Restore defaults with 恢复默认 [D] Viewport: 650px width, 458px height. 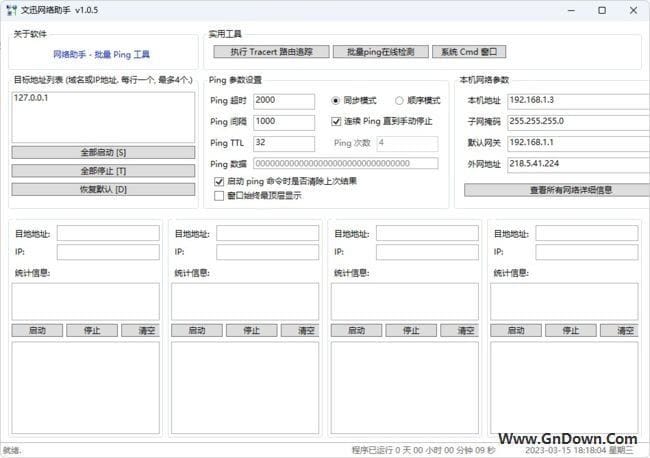[103, 189]
